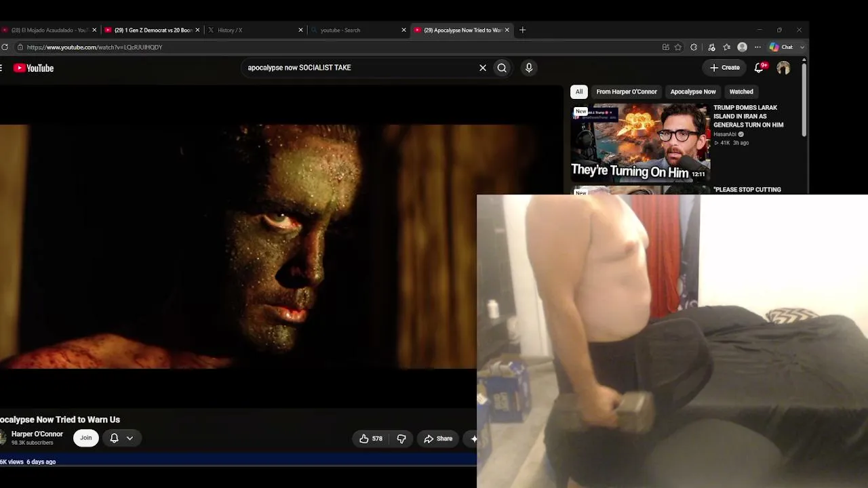Click the 6 days ago upload date

(x=41, y=462)
